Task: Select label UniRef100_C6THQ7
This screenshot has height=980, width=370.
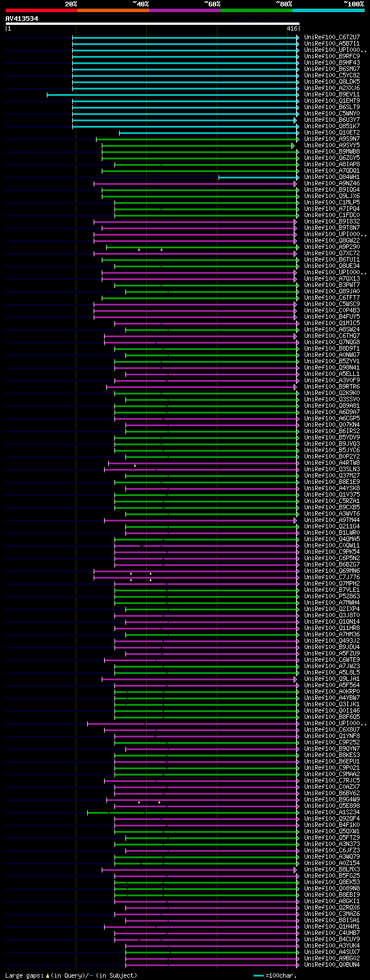Action: coord(332,336)
